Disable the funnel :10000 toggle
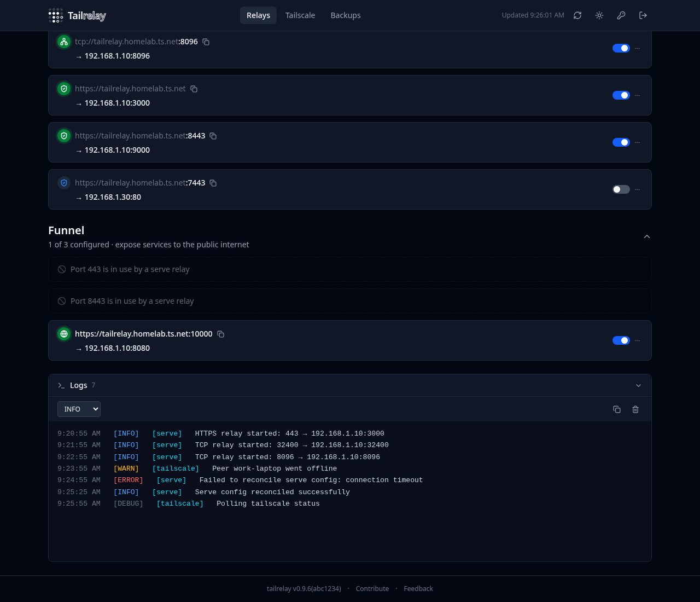This screenshot has width=700, height=602. 621,340
